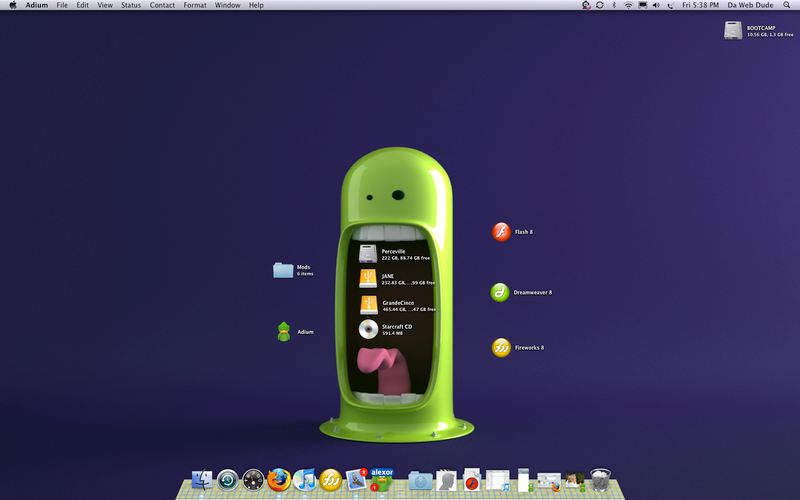Click the phone modem status icon
This screenshot has height=500, width=800.
670,5
